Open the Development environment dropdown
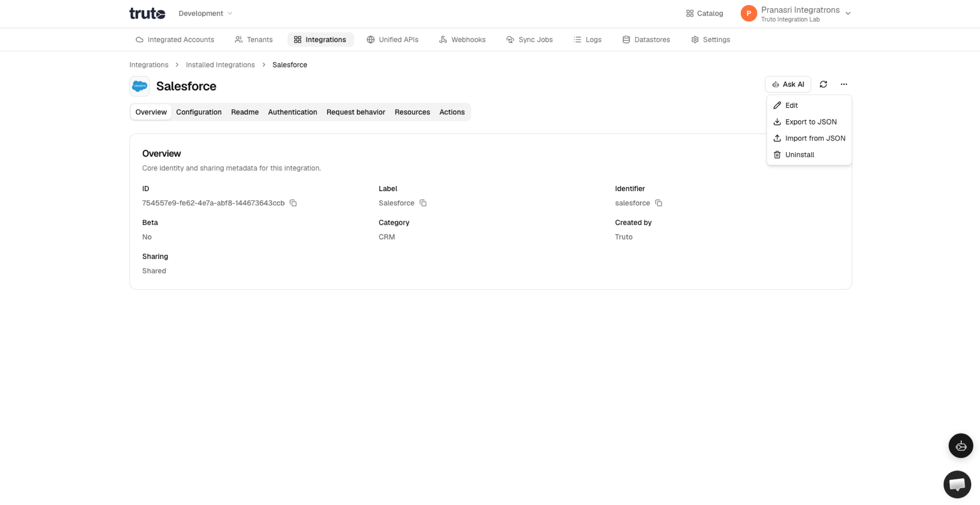Viewport: 980px width, 505px height. click(x=205, y=13)
